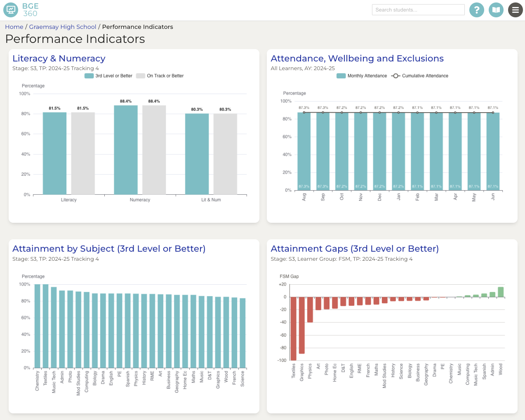Open the hamburger navigation menu
This screenshot has height=420, width=525.
coord(516,10)
